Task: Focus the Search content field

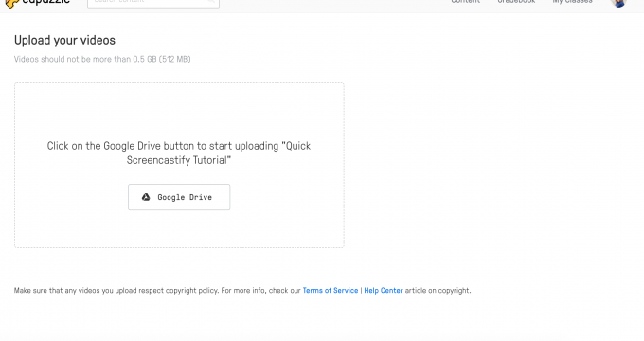Action: point(153,3)
